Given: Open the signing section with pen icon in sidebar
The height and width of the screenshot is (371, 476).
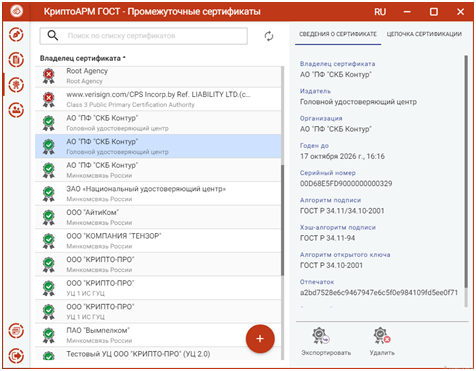Looking at the screenshot, I should click(16, 35).
